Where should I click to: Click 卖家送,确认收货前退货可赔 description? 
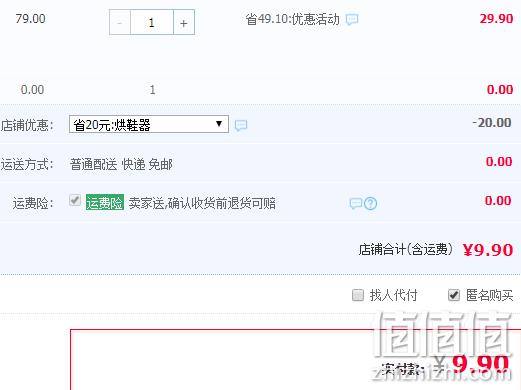202,203
